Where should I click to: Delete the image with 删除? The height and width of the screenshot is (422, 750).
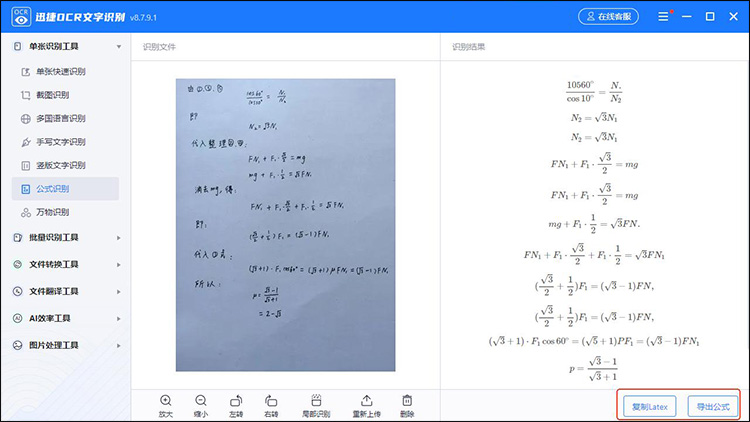(407, 406)
